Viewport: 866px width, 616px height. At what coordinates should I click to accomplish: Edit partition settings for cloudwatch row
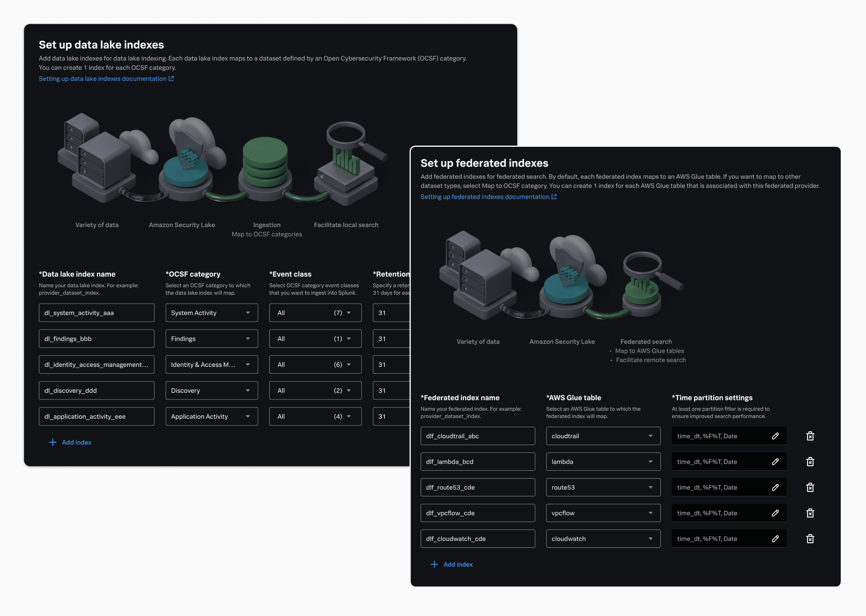[775, 539]
